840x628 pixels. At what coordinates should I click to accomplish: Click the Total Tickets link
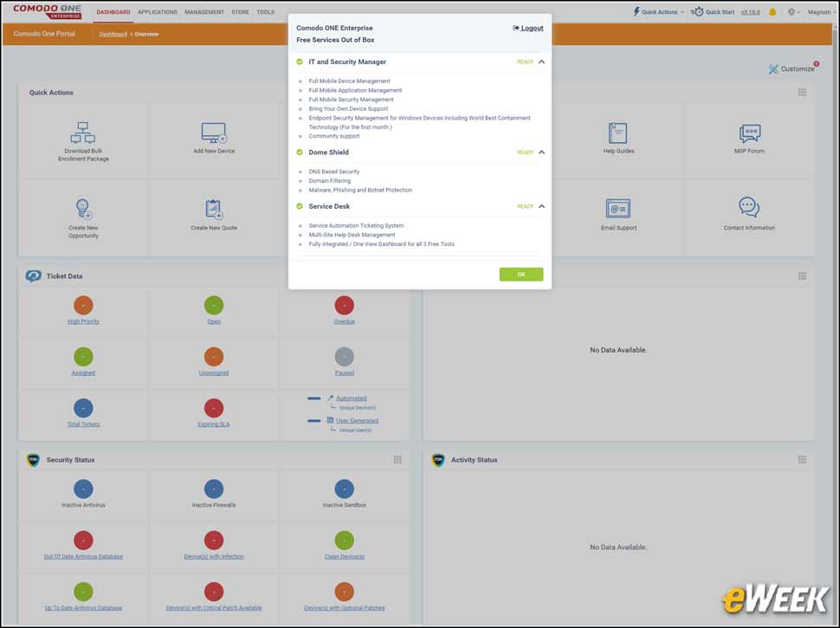(83, 424)
